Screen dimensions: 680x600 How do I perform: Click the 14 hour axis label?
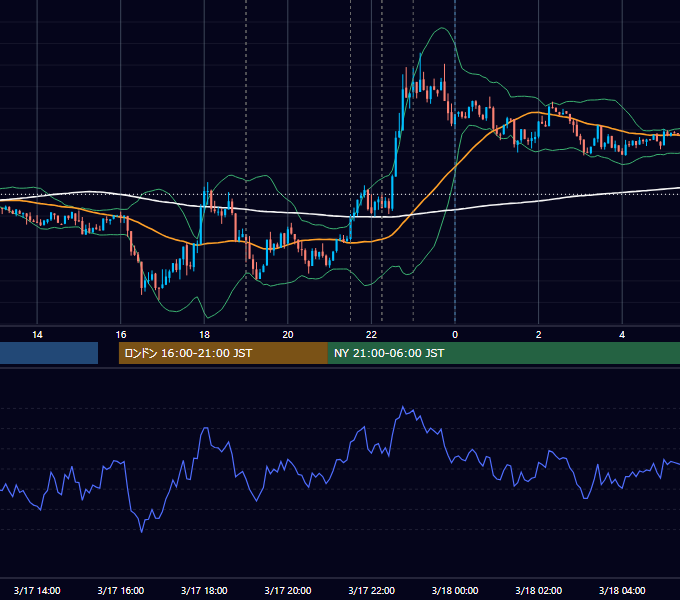[x=37, y=335]
